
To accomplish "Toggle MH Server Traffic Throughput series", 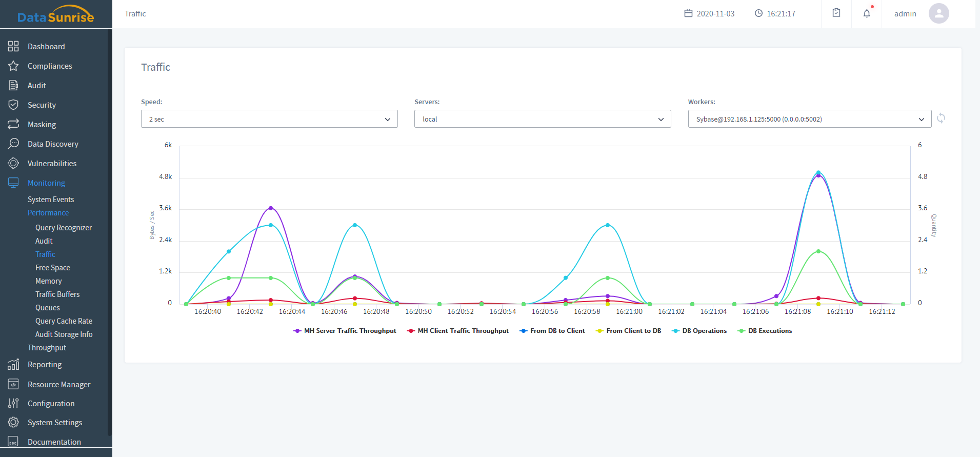I will tap(345, 331).
